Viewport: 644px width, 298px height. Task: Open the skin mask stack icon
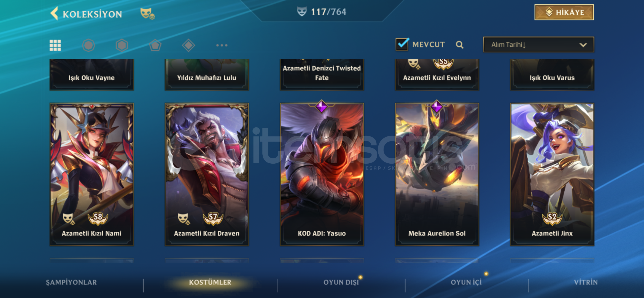(147, 14)
